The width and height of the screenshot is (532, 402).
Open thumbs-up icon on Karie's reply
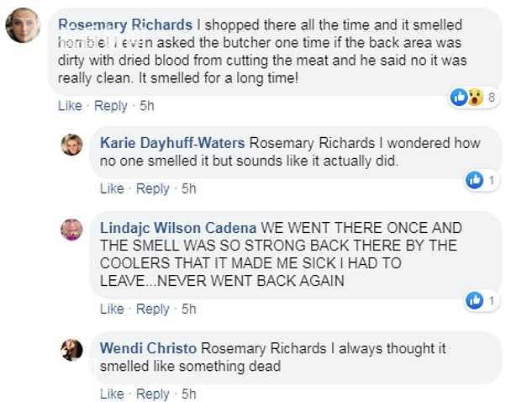coord(474,180)
